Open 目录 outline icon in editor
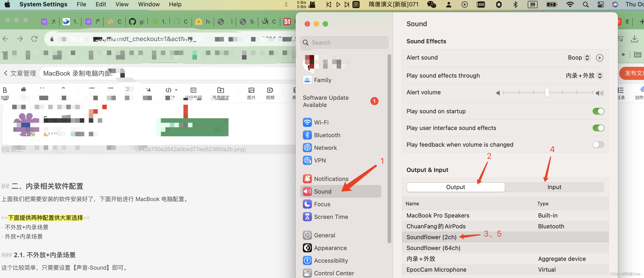This screenshot has width=644, height=278. click(621, 93)
